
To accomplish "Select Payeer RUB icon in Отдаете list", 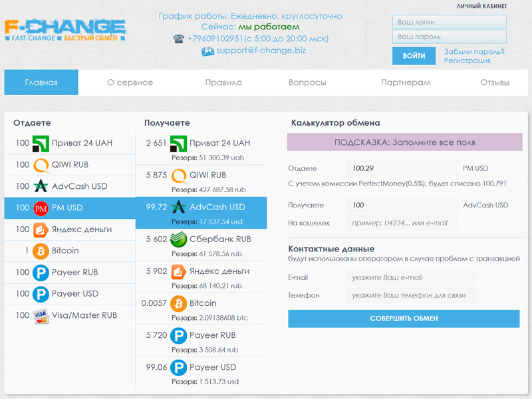I will coord(41,273).
